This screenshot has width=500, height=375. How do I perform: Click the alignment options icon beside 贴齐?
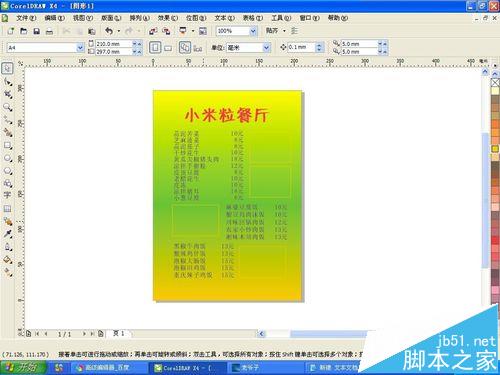coord(294,31)
